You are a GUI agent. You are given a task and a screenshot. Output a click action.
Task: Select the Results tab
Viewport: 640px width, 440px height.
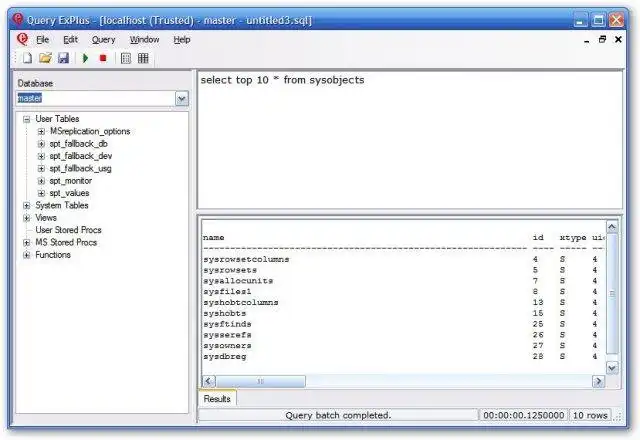click(217, 399)
